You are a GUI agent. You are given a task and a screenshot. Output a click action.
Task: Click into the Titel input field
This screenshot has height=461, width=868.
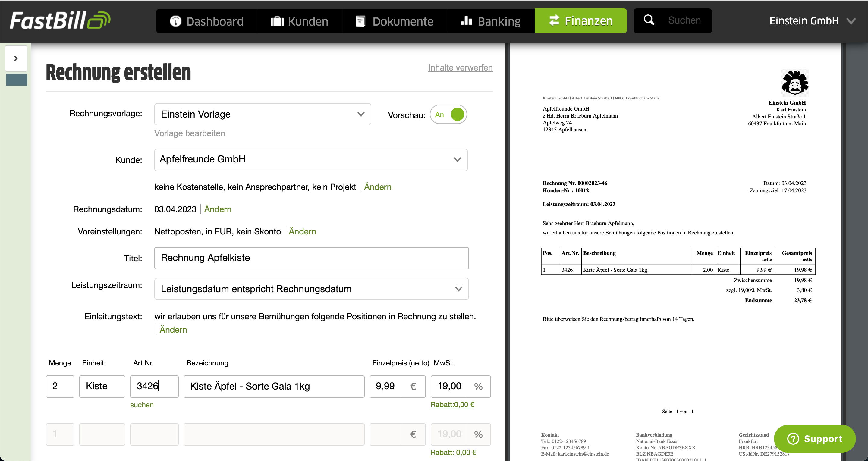pos(311,258)
